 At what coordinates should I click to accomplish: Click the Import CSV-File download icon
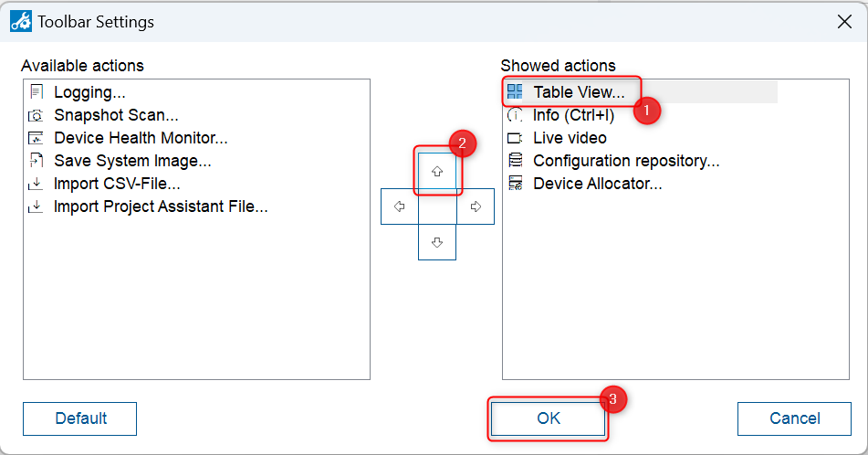click(37, 184)
